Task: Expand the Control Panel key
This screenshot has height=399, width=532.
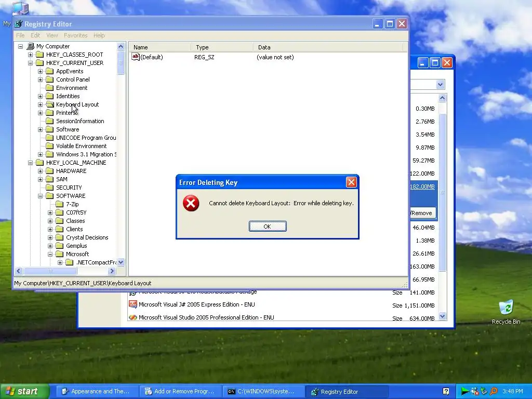Action: [40, 79]
